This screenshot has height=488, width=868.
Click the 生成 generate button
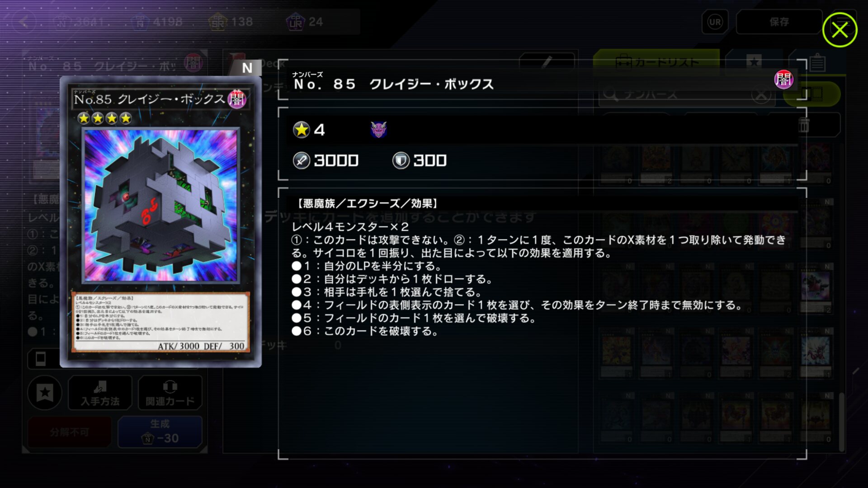click(160, 432)
